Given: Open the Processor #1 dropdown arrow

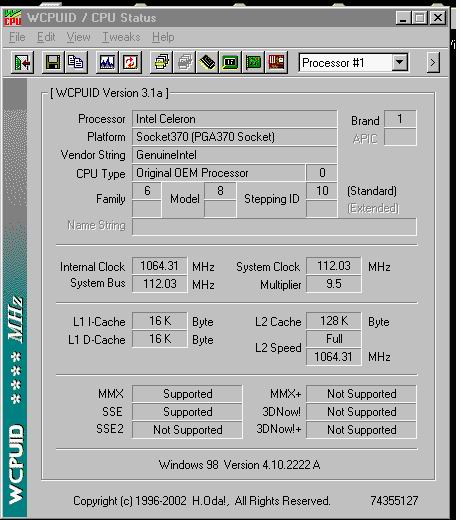Looking at the screenshot, I should 399,62.
